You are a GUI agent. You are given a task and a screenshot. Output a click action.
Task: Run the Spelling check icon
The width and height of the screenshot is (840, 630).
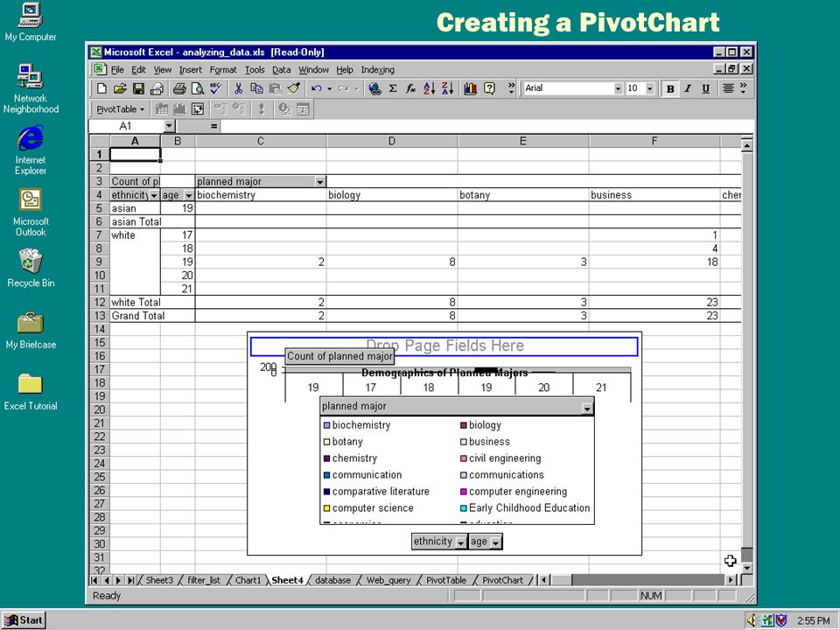tap(215, 89)
